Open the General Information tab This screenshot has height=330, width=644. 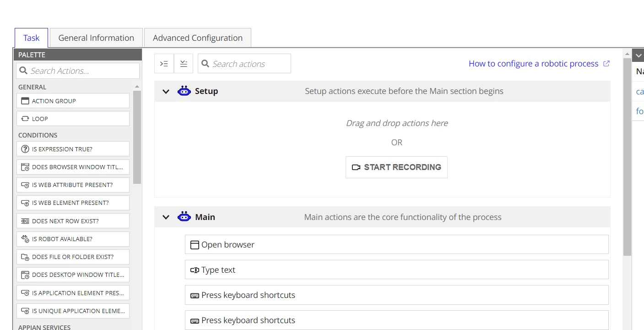96,38
